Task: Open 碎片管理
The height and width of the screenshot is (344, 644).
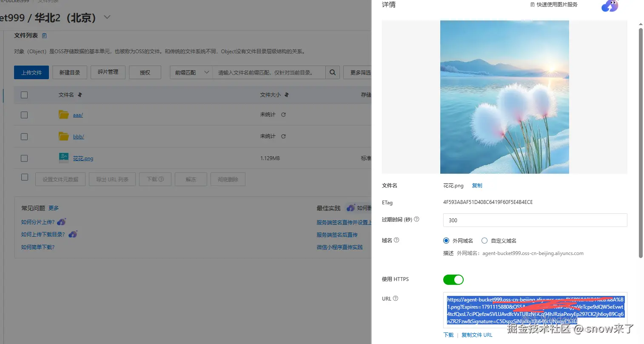Action: coord(108,72)
